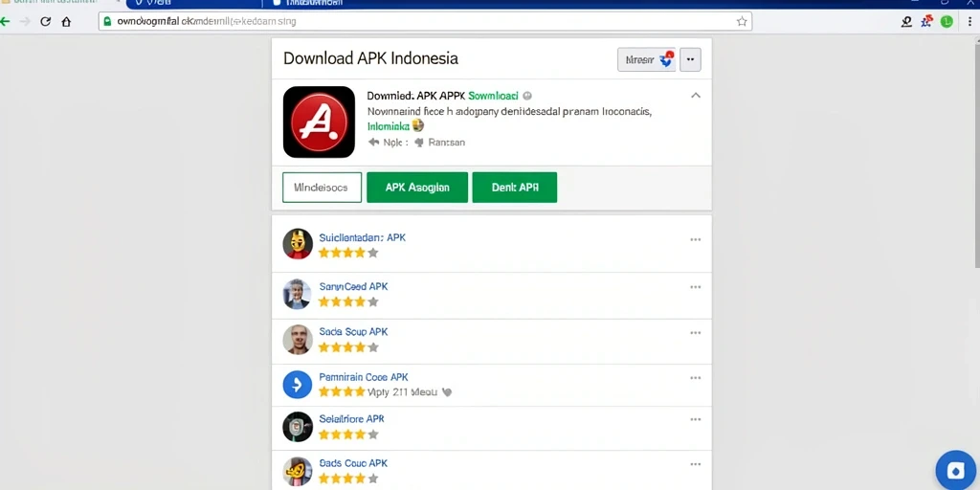Click the heart icon beside Meou

click(x=446, y=392)
